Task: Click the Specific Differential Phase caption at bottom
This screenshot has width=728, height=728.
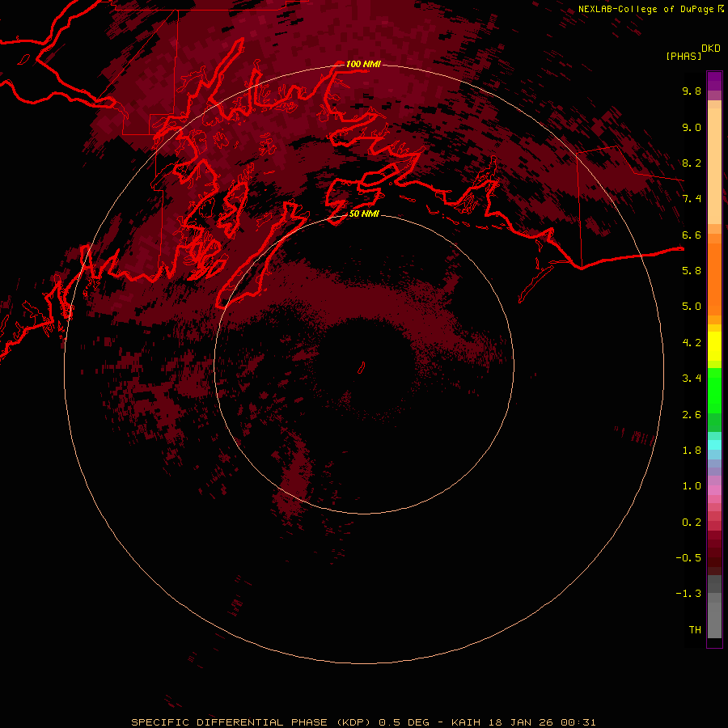Action: pyautogui.click(x=363, y=722)
